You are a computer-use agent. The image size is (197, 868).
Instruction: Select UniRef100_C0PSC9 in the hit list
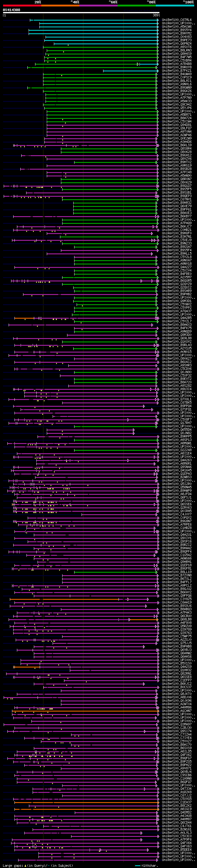click(176, 78)
